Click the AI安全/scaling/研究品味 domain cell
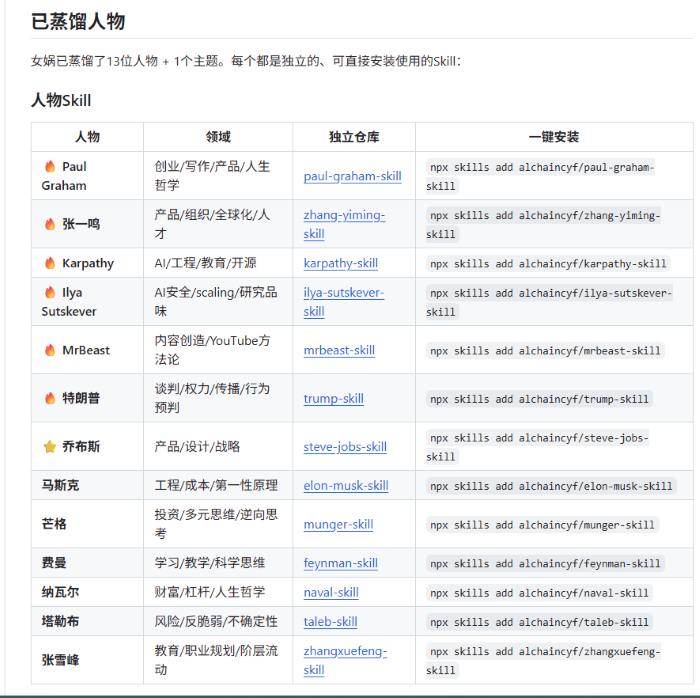This screenshot has height=698, width=700. pos(216,302)
